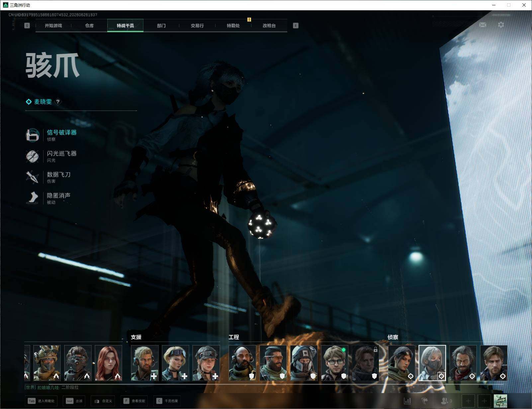This screenshot has width=532, height=409.
Task: Select the goggled helmet assault operator portrait
Action: [x=47, y=363]
